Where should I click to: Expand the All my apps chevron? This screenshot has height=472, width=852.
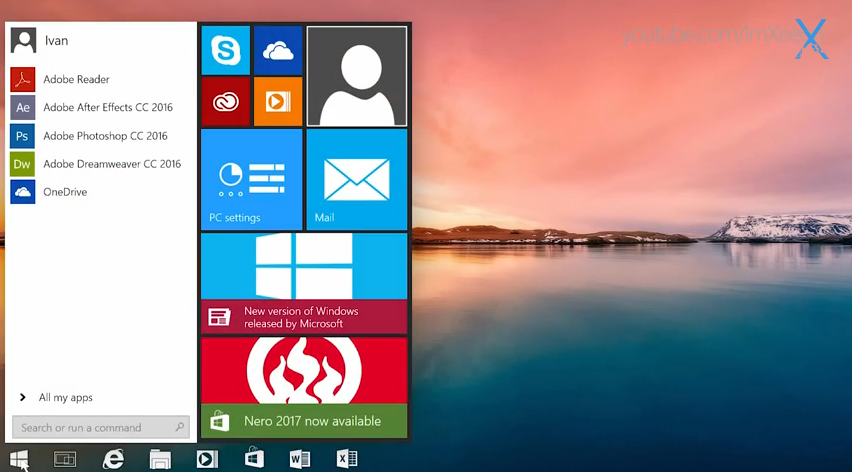(22, 398)
